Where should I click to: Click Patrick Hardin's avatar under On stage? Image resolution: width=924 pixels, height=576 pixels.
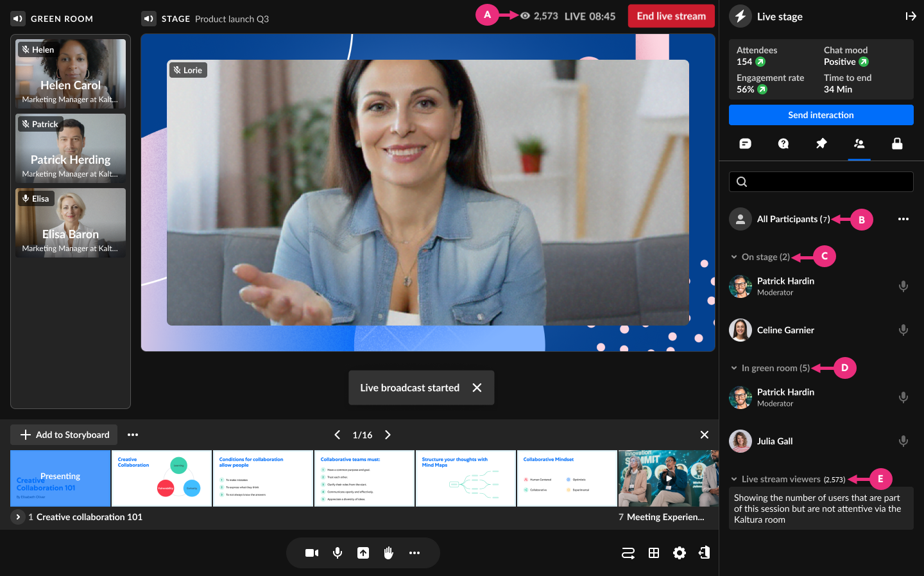coord(740,286)
